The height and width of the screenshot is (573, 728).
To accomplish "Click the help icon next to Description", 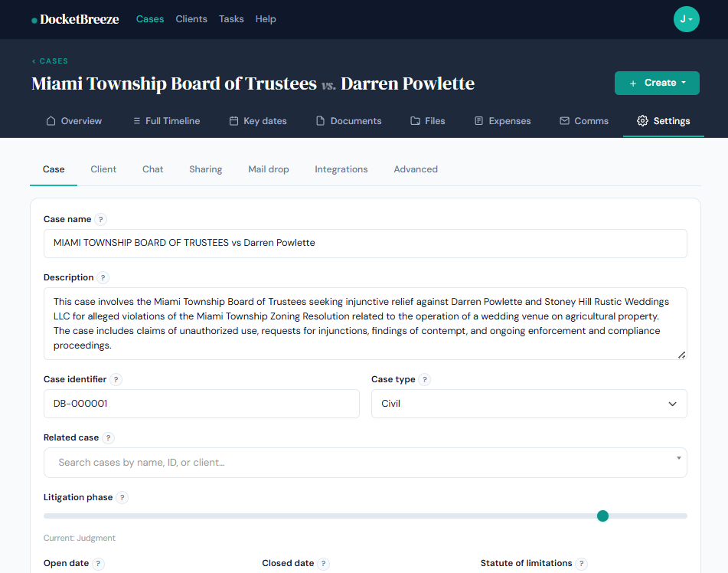I will click(103, 278).
